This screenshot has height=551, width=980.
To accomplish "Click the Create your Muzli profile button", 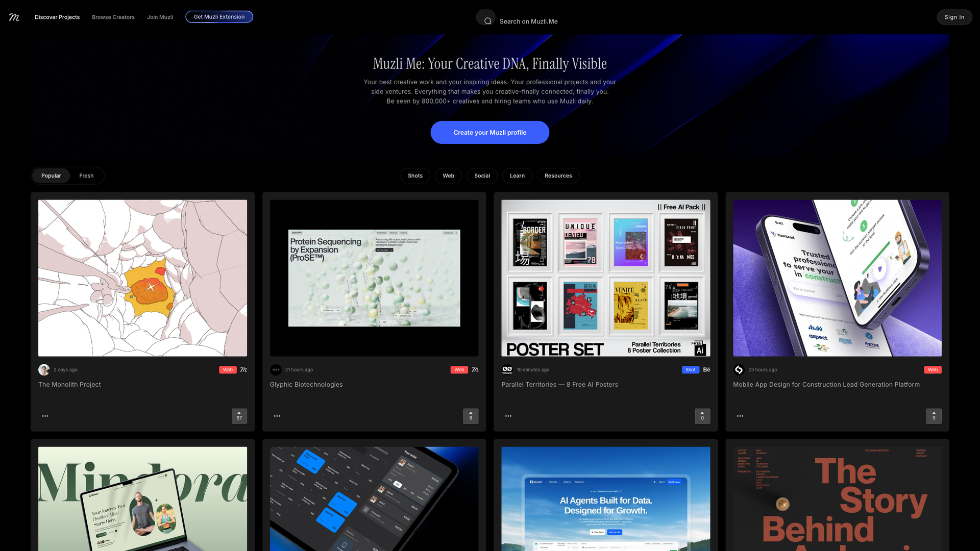I will point(489,132).
